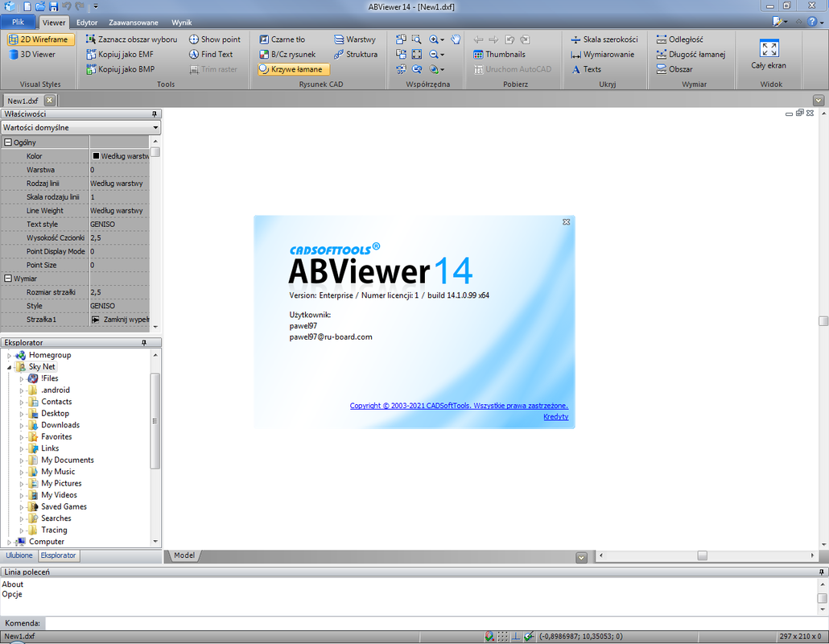The width and height of the screenshot is (829, 644).
Task: Open the copyright CADSoftTools link
Action: pyautogui.click(x=459, y=406)
